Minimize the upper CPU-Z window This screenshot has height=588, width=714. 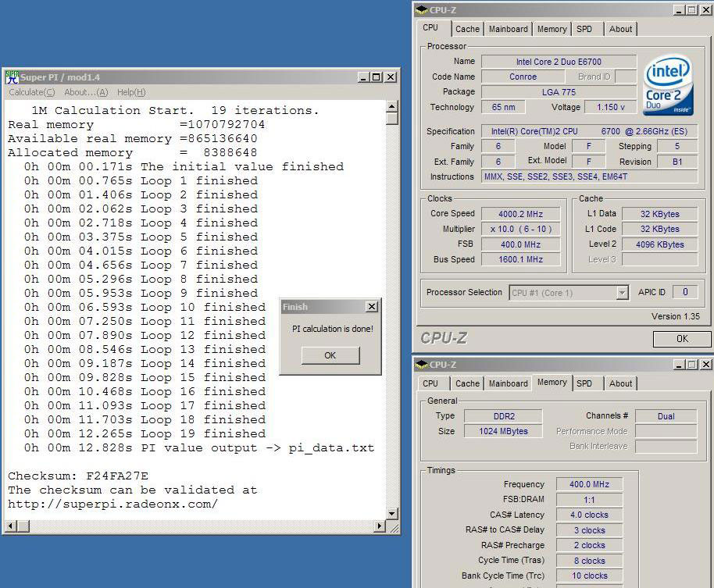[679, 10]
